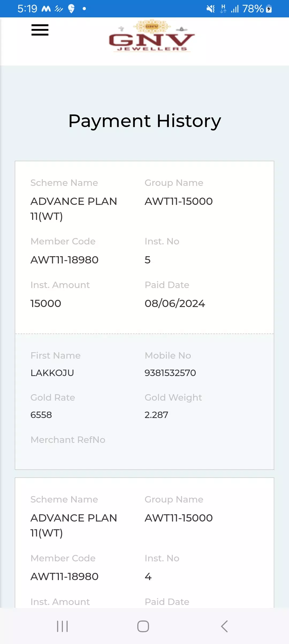Tap the paid date 08/06/2024

coord(175,303)
